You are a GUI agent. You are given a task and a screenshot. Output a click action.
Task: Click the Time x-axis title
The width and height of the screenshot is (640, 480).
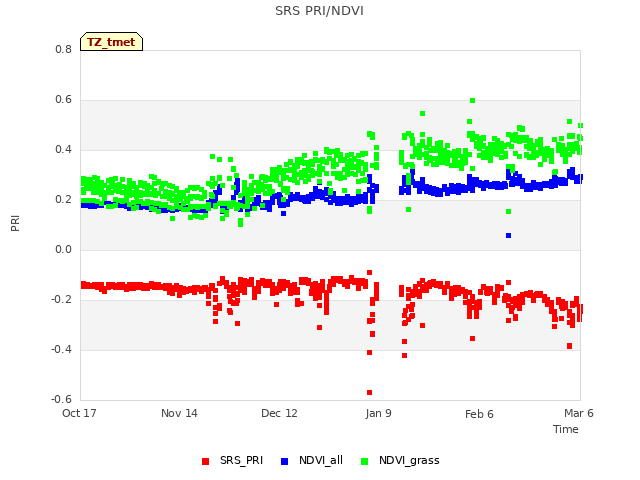click(x=566, y=429)
